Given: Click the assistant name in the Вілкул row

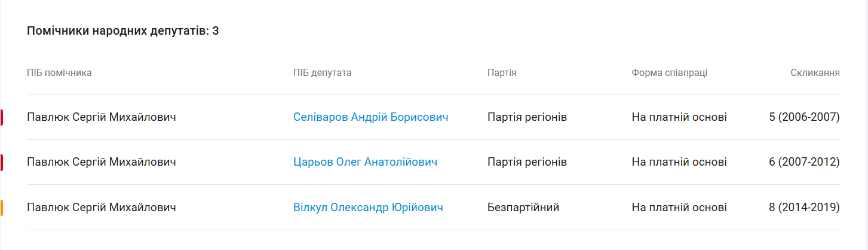Looking at the screenshot, I should click(102, 208).
